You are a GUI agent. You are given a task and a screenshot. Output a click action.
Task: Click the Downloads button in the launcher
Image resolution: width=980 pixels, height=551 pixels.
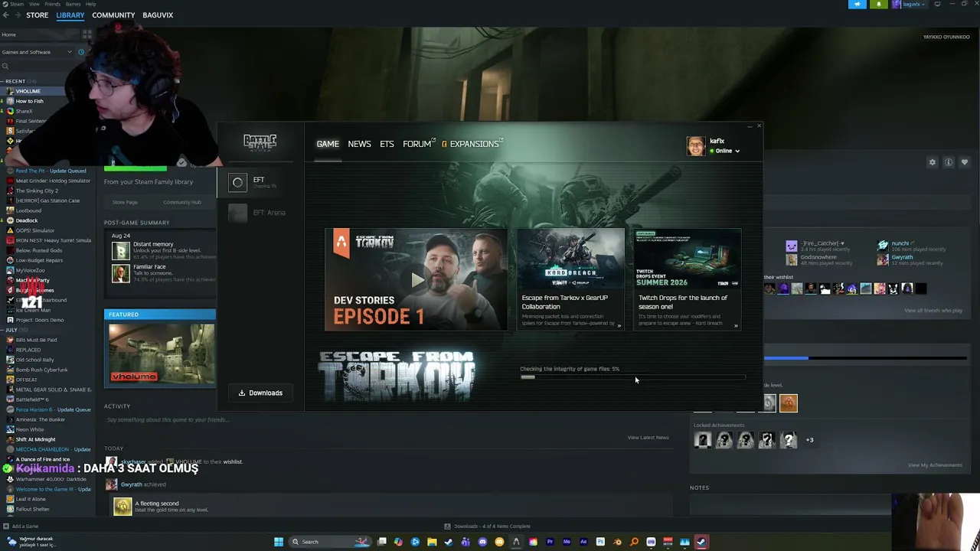pos(260,393)
